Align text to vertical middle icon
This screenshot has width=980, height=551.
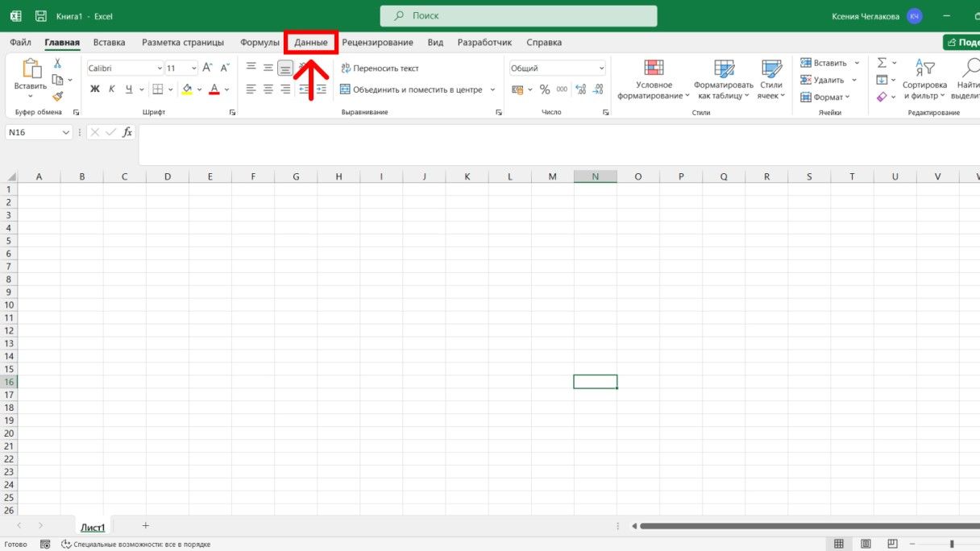[x=268, y=68]
